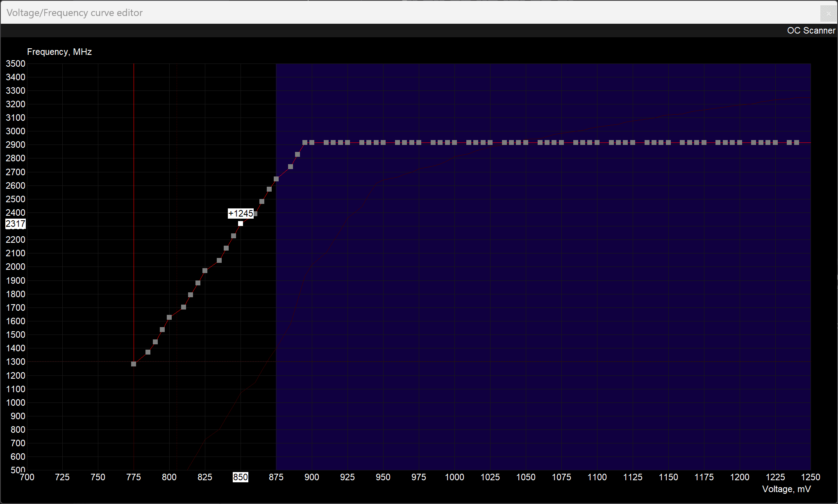Screen dimensions: 838x504
Task: Select the highlighted curve point at 850 mV
Action: point(241,224)
